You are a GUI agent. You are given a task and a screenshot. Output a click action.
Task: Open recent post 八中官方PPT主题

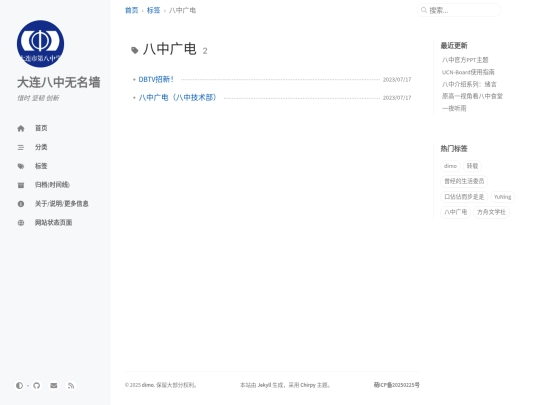click(465, 60)
